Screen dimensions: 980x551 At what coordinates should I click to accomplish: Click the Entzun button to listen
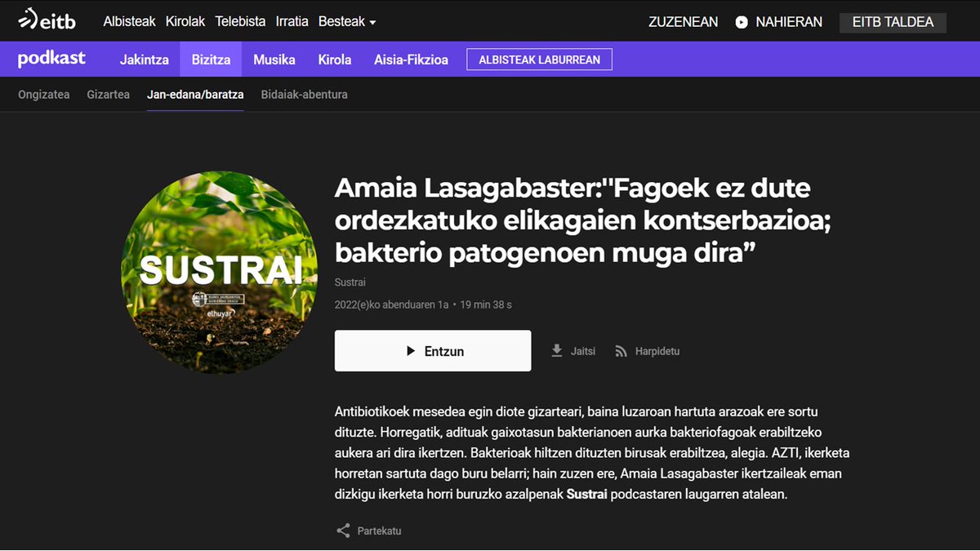click(x=433, y=351)
